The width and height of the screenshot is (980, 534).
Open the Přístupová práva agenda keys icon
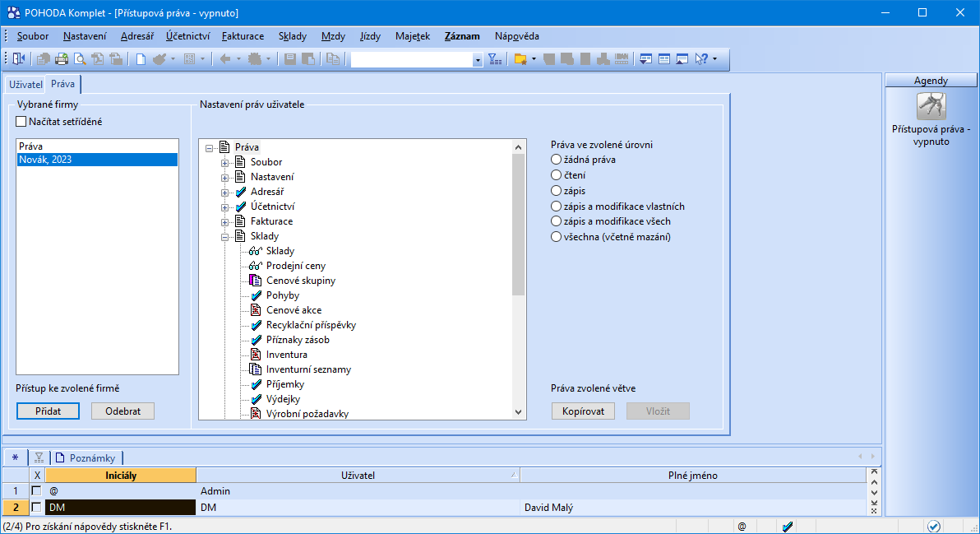point(931,105)
